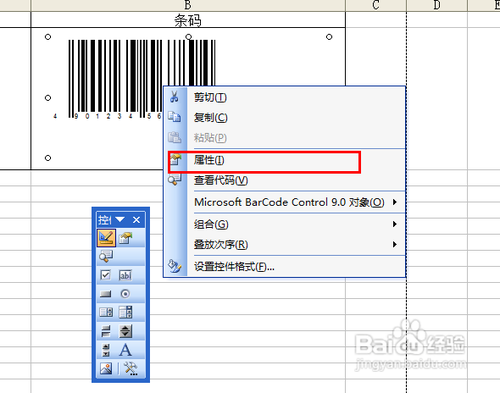500x393 pixels.
Task: Select the Text Box (abl) control tool
Action: [x=125, y=275]
